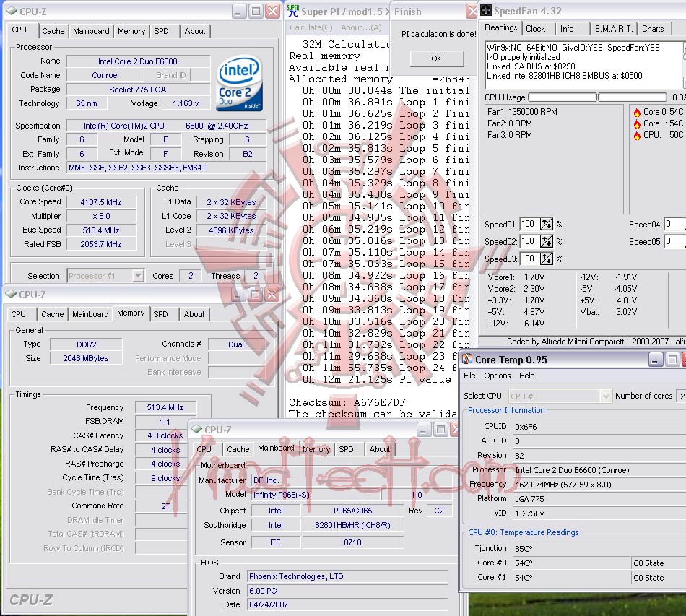Image resolution: width=686 pixels, height=616 pixels.
Task: Click the Intel Core 2 Duo logo
Action: pos(239,83)
